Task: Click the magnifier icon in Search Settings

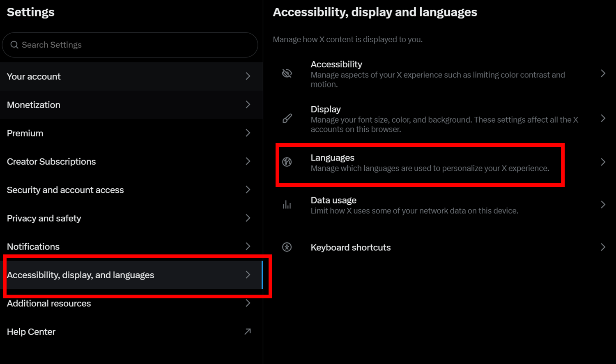Action: pos(14,45)
